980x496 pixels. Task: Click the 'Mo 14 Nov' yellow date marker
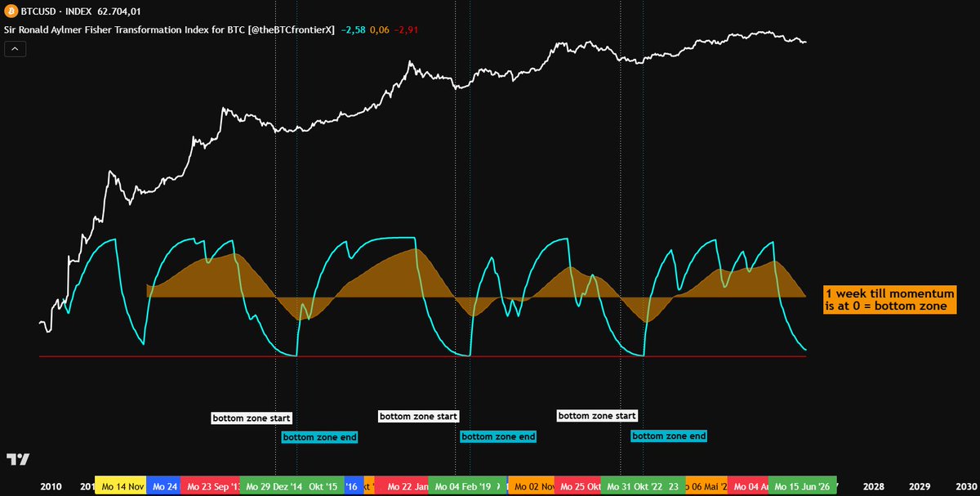[x=120, y=486]
